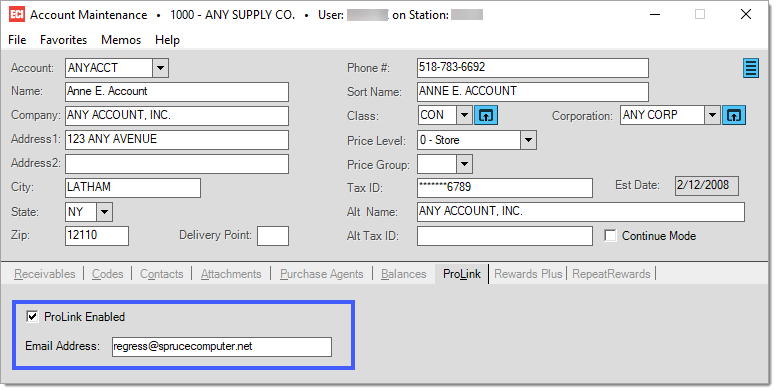Viewport: 776px width, 391px height.
Task: Click the Zip field 12110
Action: click(x=97, y=236)
